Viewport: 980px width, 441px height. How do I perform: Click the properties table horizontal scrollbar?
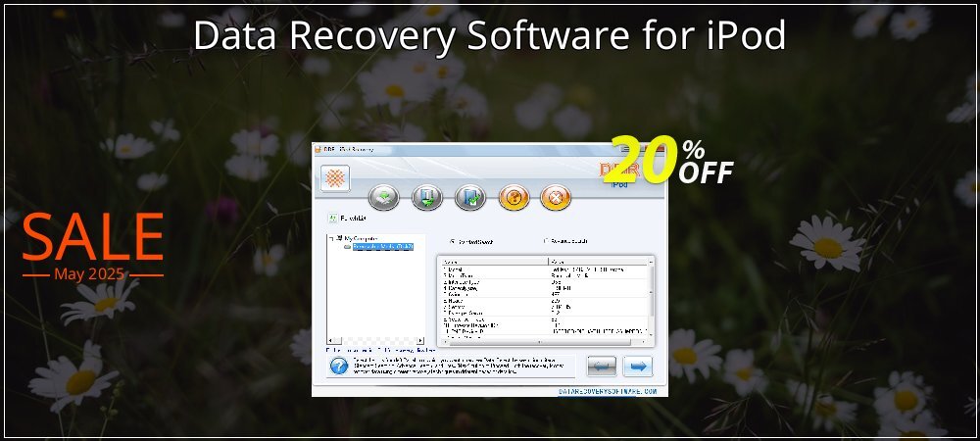pyautogui.click(x=544, y=342)
